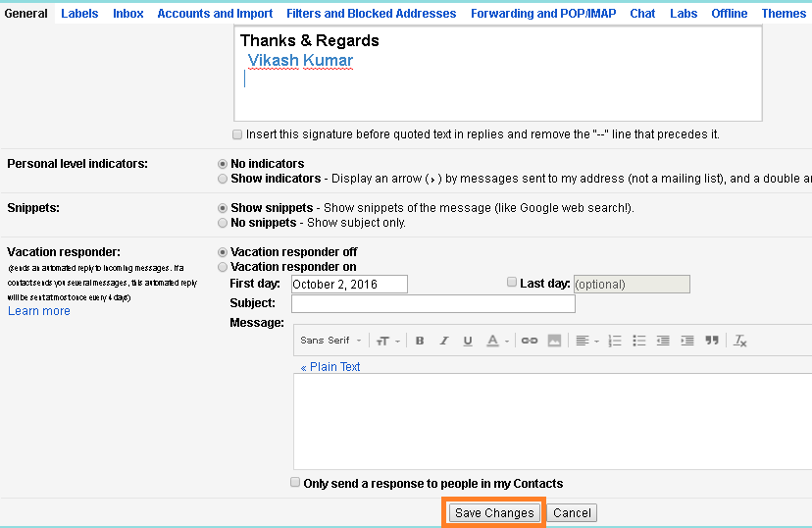
Task: Click the vacation Subject field
Action: [x=433, y=303]
